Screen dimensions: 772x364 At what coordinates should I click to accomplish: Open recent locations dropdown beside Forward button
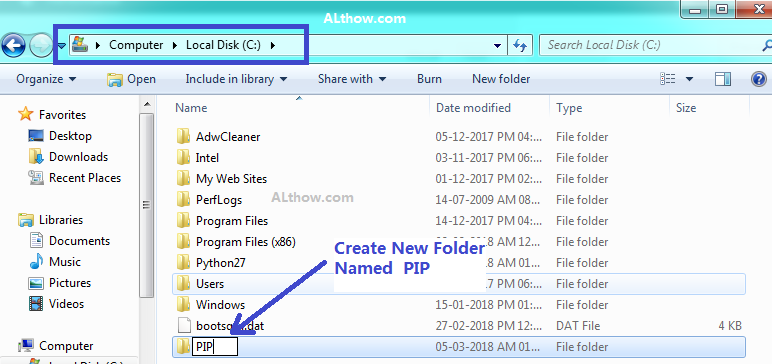[x=62, y=46]
